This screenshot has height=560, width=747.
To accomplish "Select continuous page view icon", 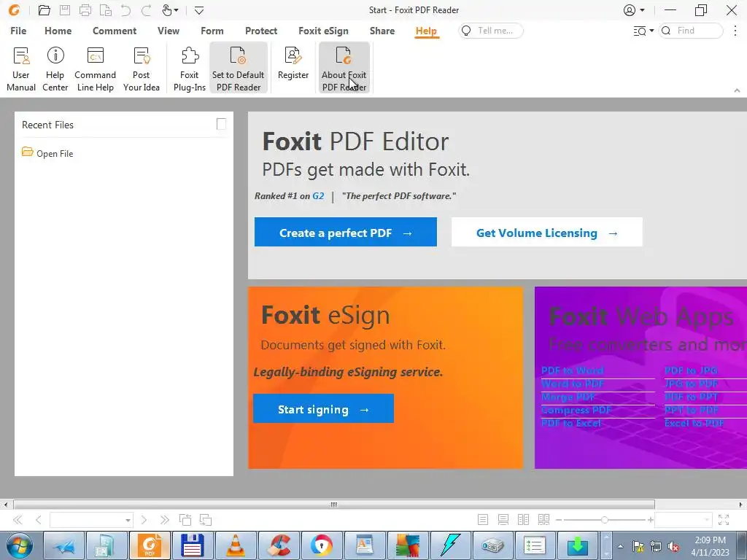I will pyautogui.click(x=503, y=519).
